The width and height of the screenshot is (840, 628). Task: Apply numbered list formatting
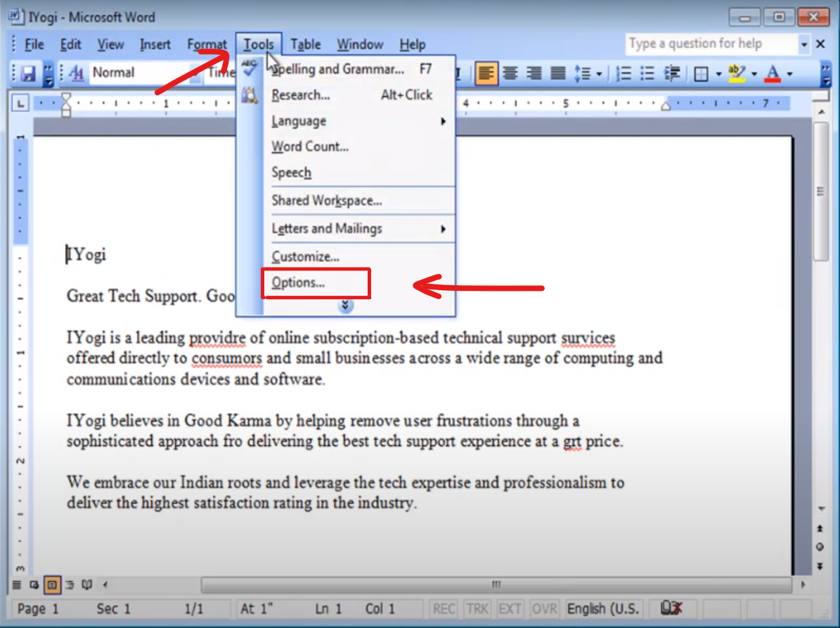pos(623,73)
